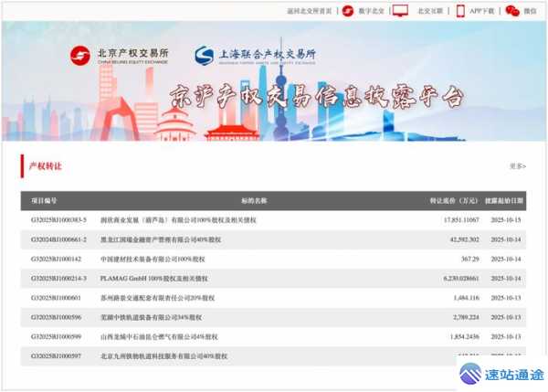Open the 北京九州铁物轨道科技服务 40%股权 listing

tap(163, 356)
